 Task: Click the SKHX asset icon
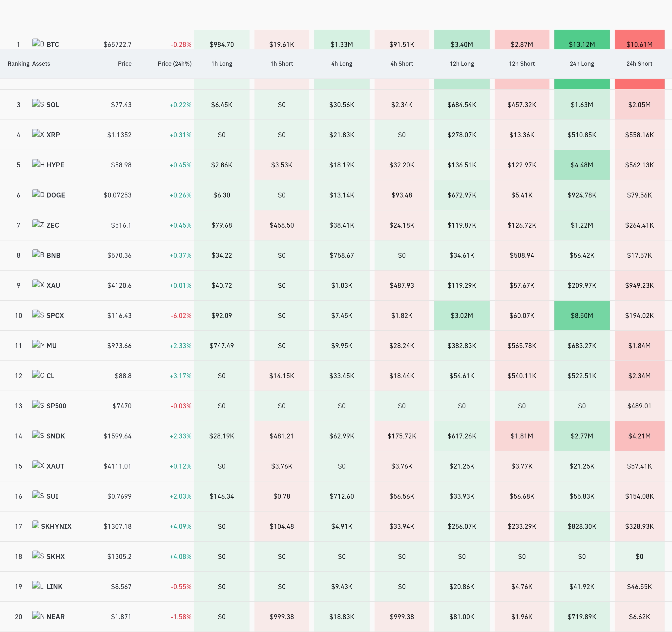[x=38, y=555]
